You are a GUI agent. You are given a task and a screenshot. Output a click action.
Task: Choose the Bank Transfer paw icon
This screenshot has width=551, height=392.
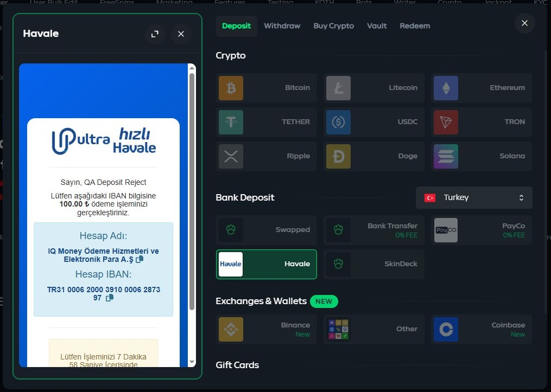pyautogui.click(x=338, y=230)
